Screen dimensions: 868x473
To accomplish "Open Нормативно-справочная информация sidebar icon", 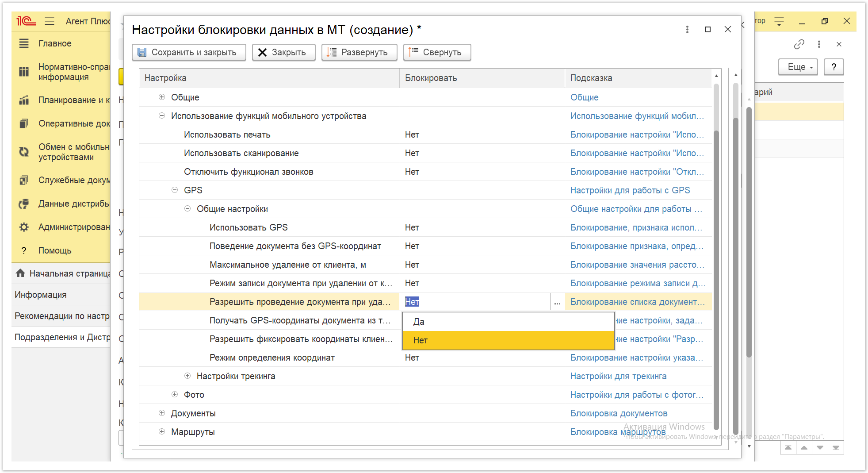I will click(x=24, y=72).
